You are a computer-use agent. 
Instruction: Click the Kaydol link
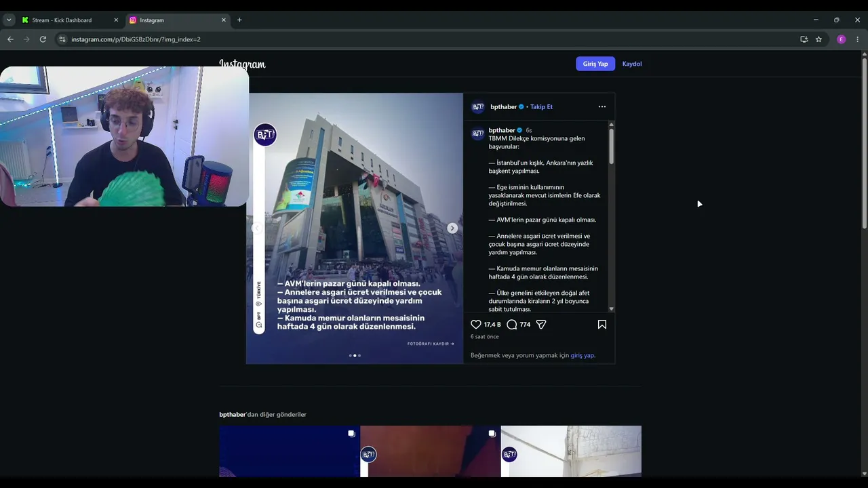click(632, 64)
